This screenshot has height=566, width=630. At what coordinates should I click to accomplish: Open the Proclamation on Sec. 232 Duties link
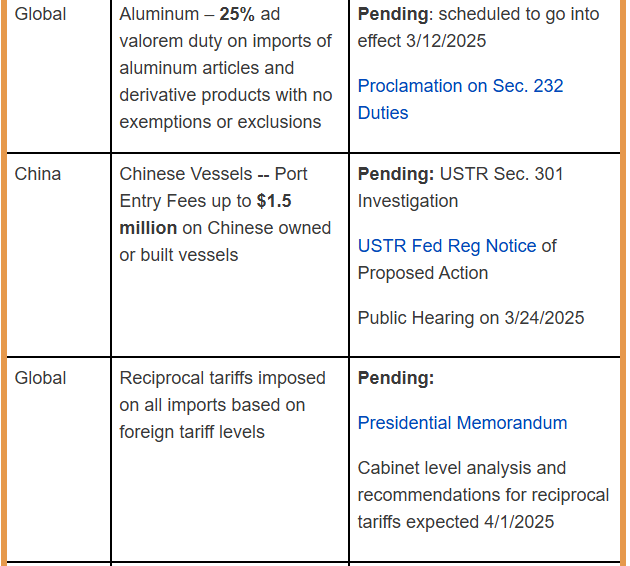coord(460,99)
